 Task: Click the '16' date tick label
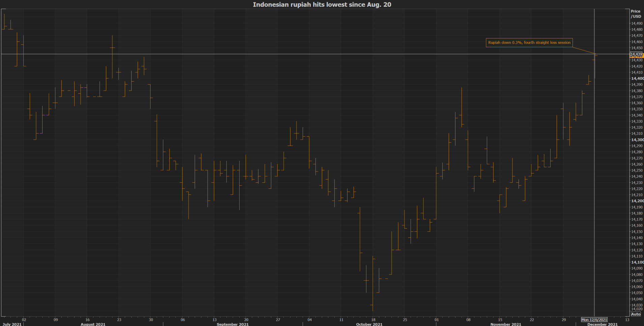pos(87,320)
